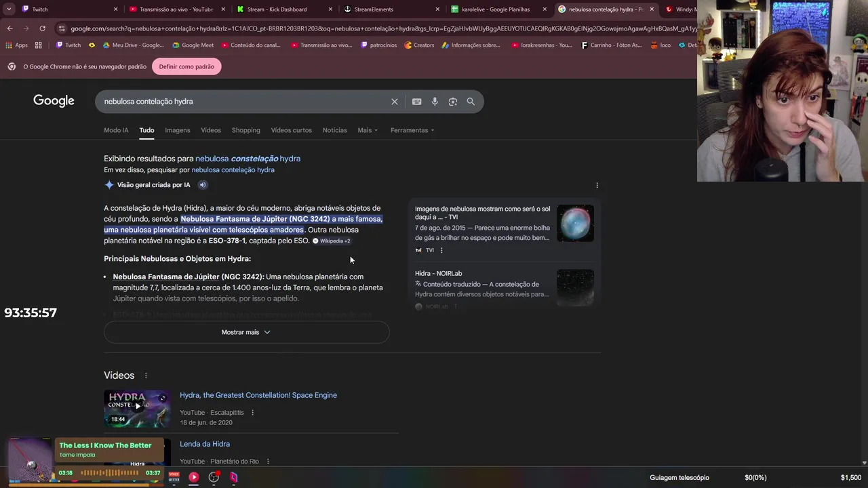
Task: Open Meu Drive Google bookmark
Action: tap(133, 45)
